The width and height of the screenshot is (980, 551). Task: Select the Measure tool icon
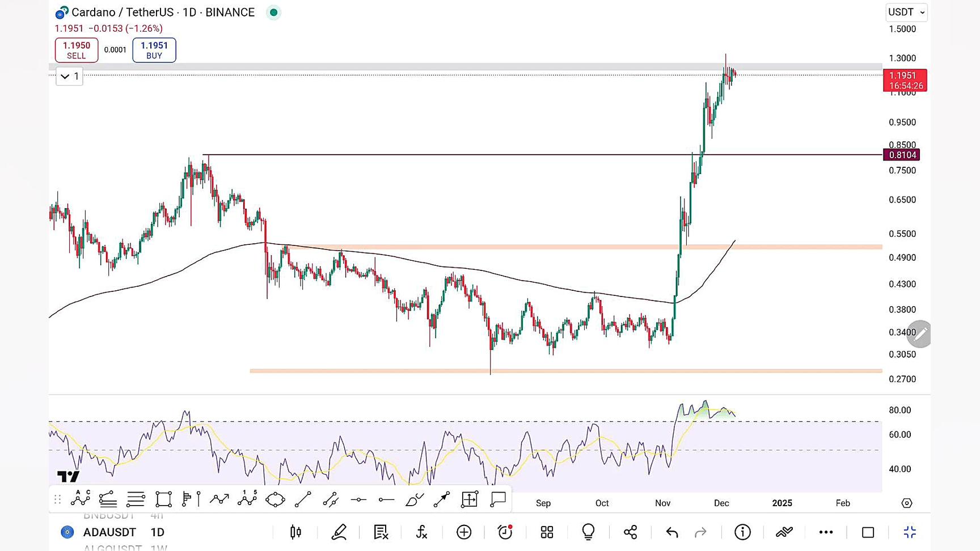click(x=470, y=499)
